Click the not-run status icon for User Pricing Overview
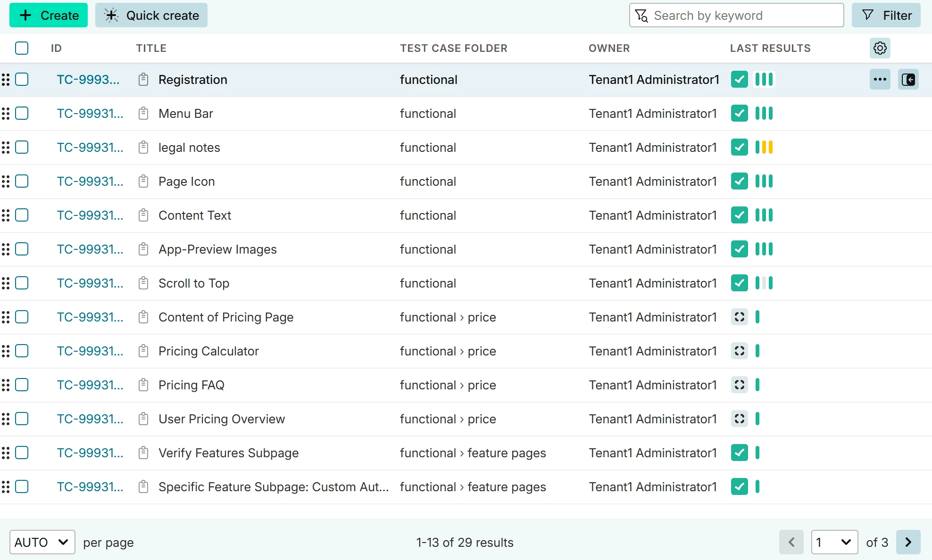Image resolution: width=932 pixels, height=560 pixels. pyautogui.click(x=739, y=419)
